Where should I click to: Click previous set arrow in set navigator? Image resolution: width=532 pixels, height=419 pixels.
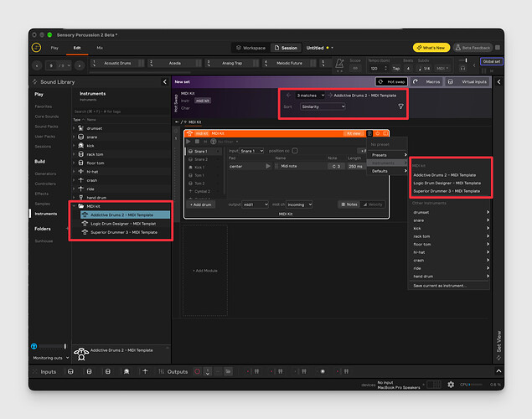[37, 65]
